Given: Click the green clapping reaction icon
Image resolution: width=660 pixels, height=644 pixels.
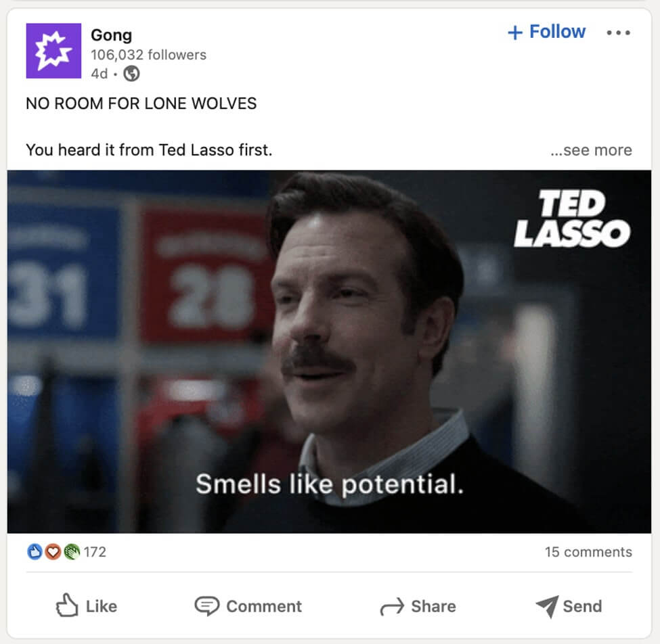Looking at the screenshot, I should 72,552.
